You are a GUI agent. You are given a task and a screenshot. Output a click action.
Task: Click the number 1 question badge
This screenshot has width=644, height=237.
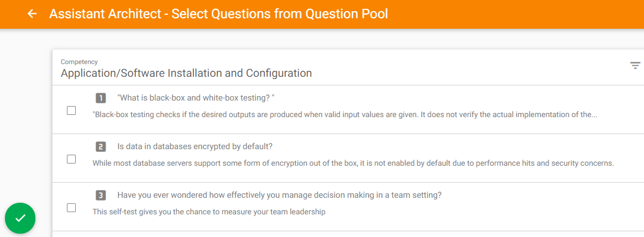click(101, 98)
